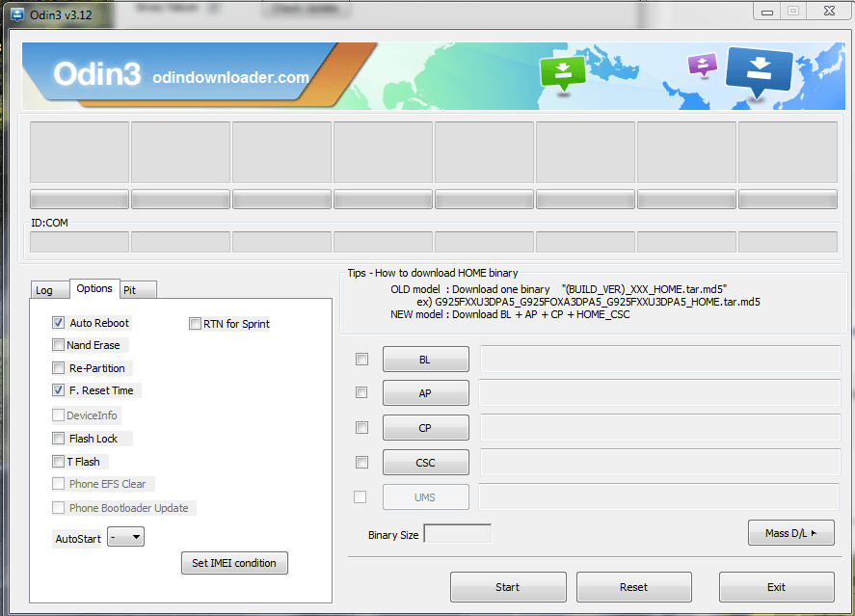Image resolution: width=855 pixels, height=616 pixels.
Task: Switch to the Log tab
Action: click(x=49, y=290)
